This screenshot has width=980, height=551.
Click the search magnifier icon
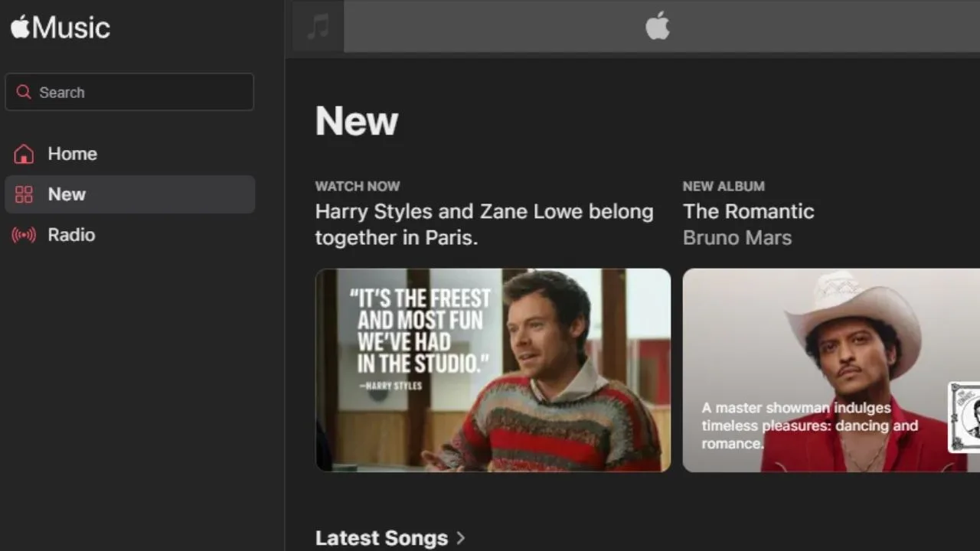24,92
